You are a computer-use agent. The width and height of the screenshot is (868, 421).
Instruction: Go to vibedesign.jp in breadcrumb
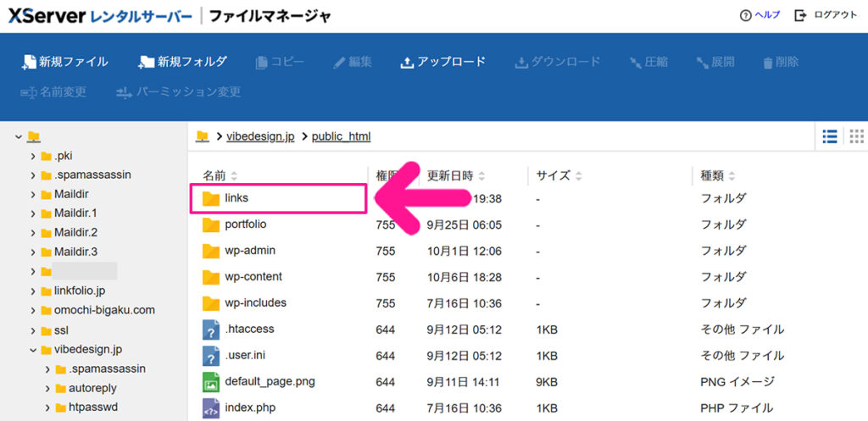coord(260,136)
